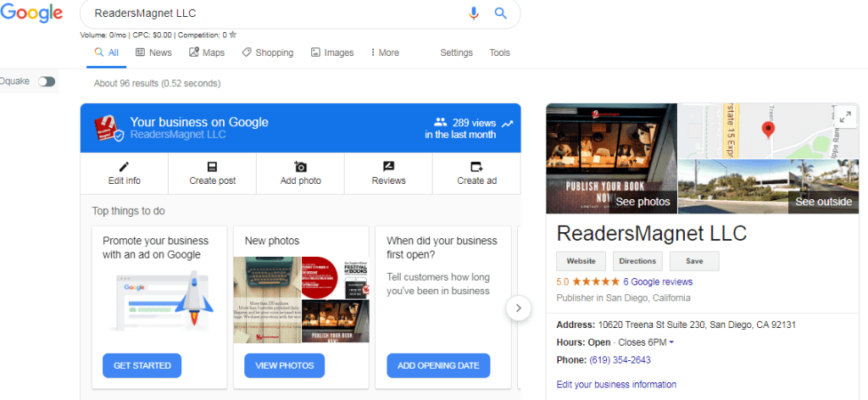Click the red map location pin
The width and height of the screenshot is (868, 400).
(x=768, y=131)
